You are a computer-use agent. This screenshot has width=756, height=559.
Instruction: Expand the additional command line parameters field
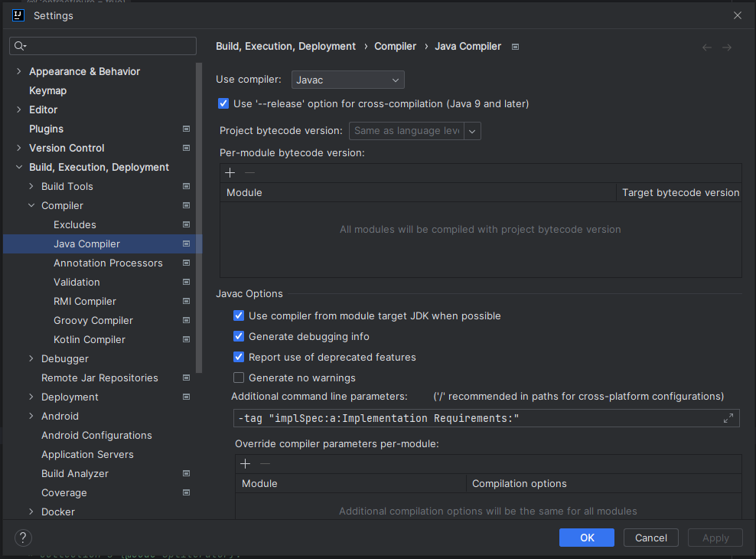coord(728,418)
